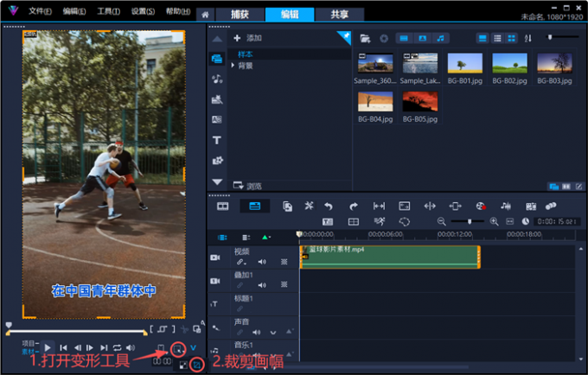Fit project in timeline window icon
The image size is (588, 375).
(509, 222)
